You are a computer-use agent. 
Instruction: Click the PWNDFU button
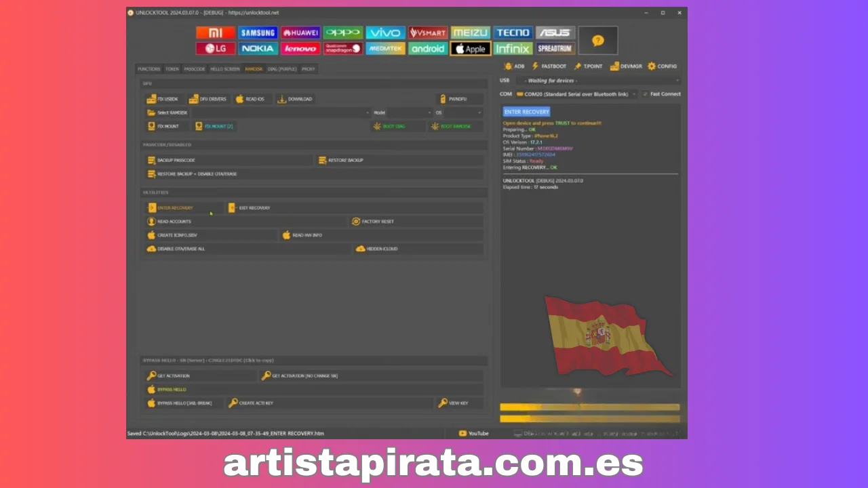(x=460, y=99)
